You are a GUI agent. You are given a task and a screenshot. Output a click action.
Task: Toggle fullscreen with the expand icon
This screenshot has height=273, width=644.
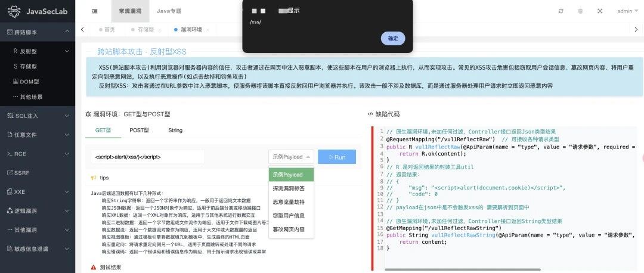(x=600, y=11)
